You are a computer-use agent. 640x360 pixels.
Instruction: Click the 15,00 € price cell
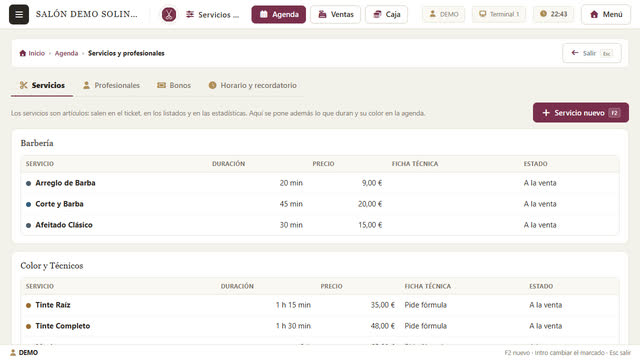[370, 225]
